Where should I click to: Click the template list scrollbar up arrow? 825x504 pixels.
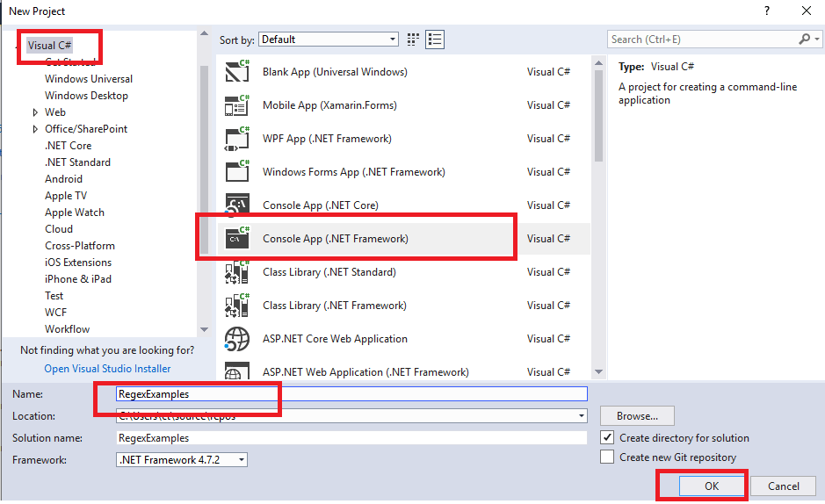click(598, 63)
